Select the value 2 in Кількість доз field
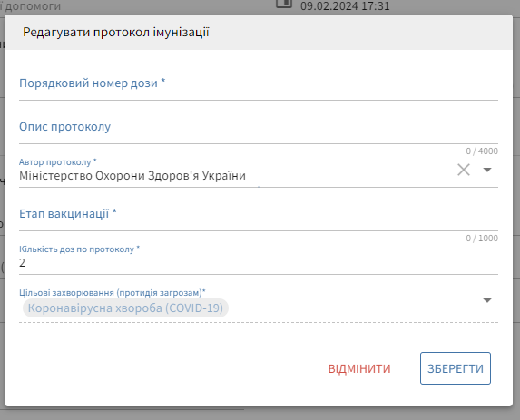The width and height of the screenshot is (520, 420). 22,263
